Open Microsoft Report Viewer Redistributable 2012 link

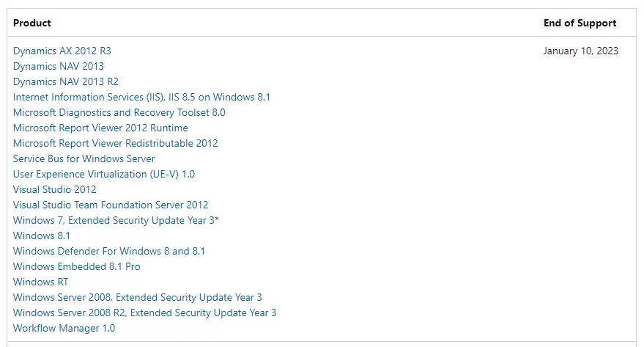click(116, 144)
